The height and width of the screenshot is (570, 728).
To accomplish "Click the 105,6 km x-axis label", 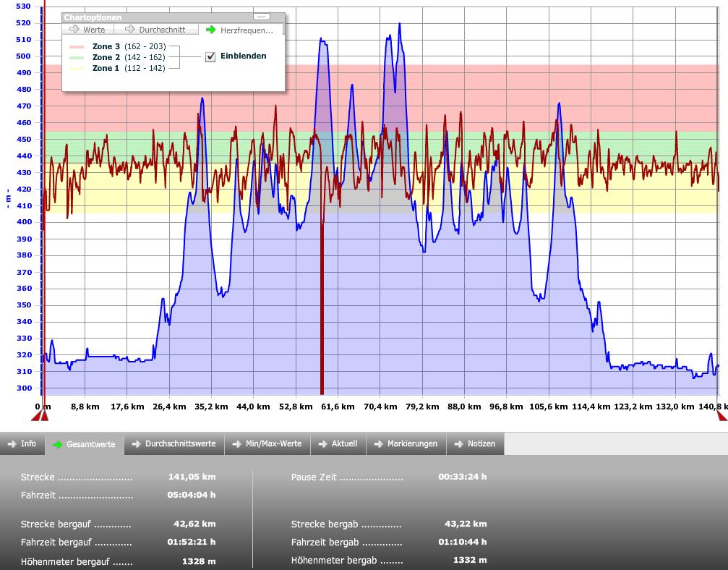I will point(548,407).
